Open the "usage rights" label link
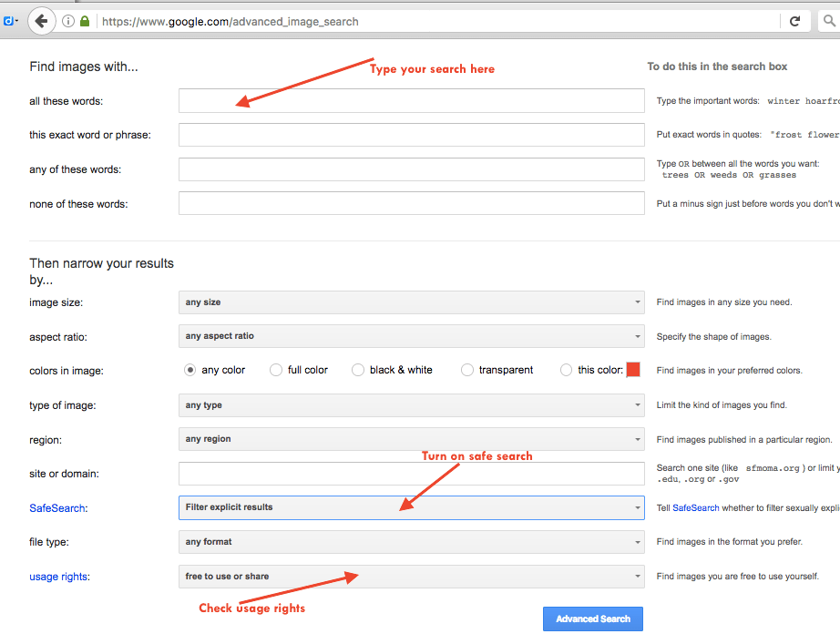 (57, 577)
